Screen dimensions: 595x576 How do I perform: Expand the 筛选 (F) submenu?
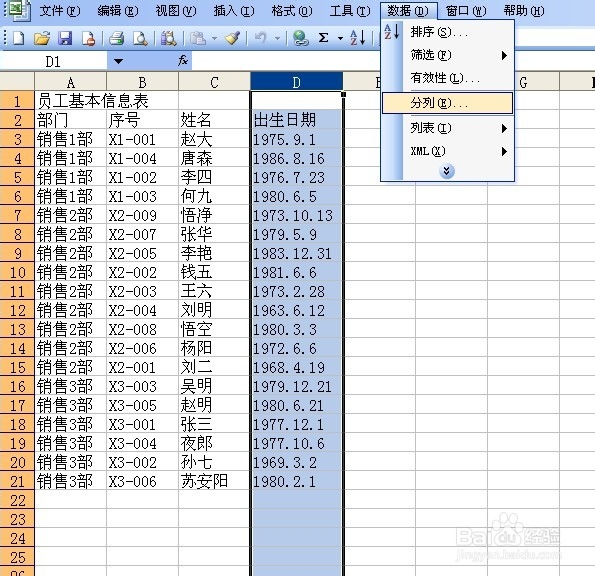[504, 56]
